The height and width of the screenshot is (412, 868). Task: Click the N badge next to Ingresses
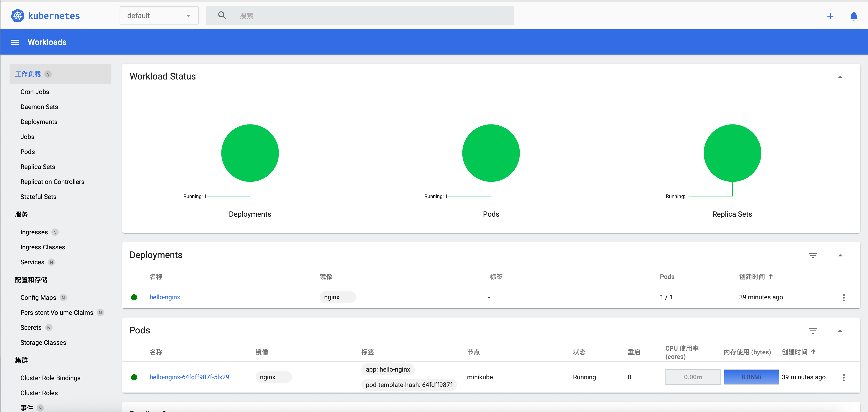point(55,232)
